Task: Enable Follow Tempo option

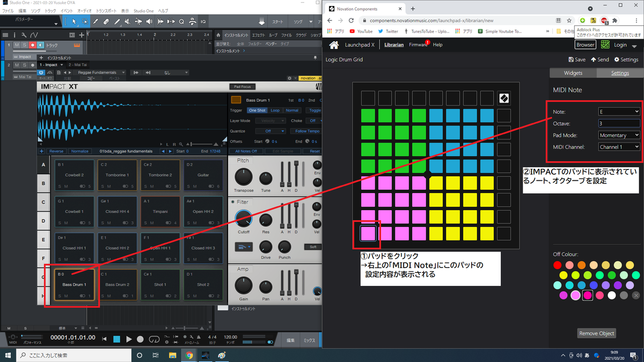Action: 308,131
